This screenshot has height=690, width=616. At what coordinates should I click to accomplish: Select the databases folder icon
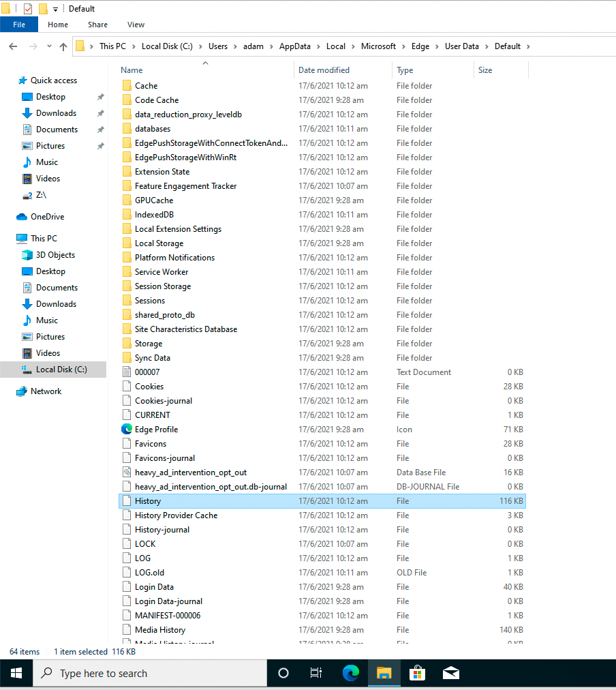pos(127,128)
